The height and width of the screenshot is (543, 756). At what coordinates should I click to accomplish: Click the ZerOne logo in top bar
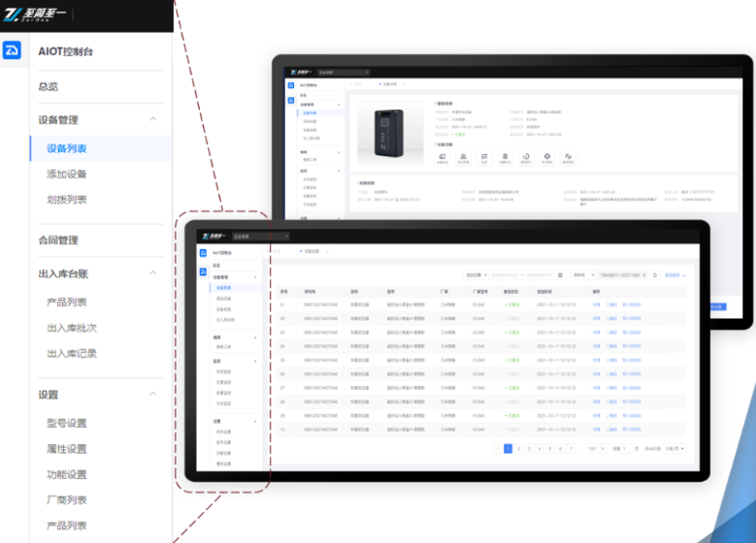coord(33,15)
